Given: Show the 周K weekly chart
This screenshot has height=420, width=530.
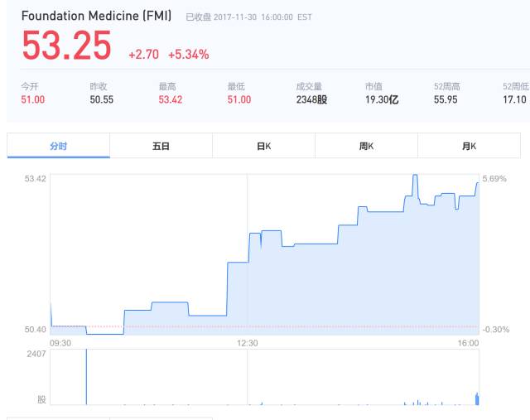Looking at the screenshot, I should 366,146.
